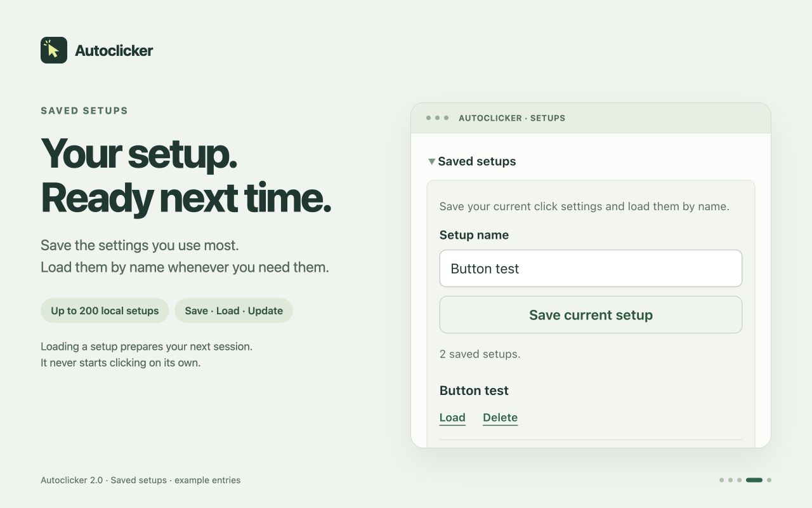Save the current setup
The height and width of the screenshot is (508, 812).
click(x=591, y=315)
